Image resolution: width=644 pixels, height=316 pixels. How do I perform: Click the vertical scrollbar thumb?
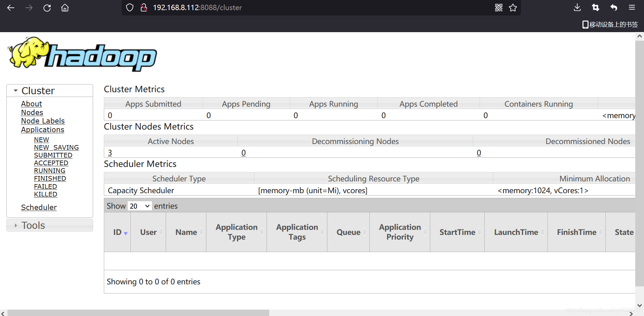tap(640, 164)
